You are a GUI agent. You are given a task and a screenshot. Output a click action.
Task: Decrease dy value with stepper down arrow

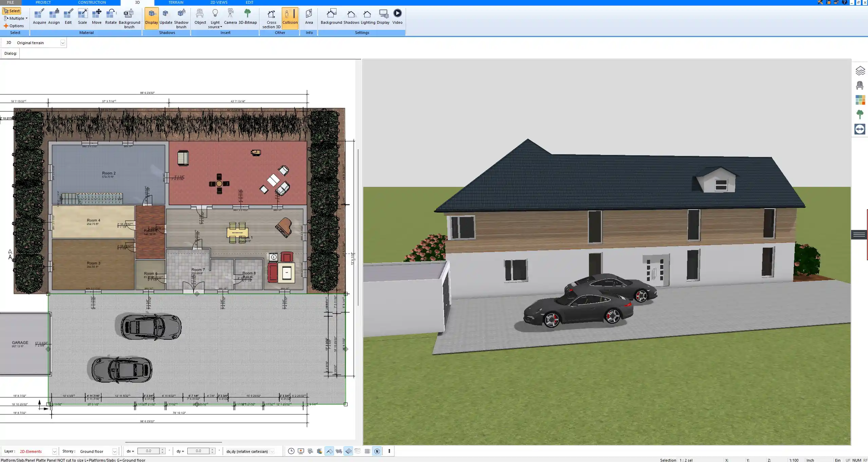click(x=213, y=453)
